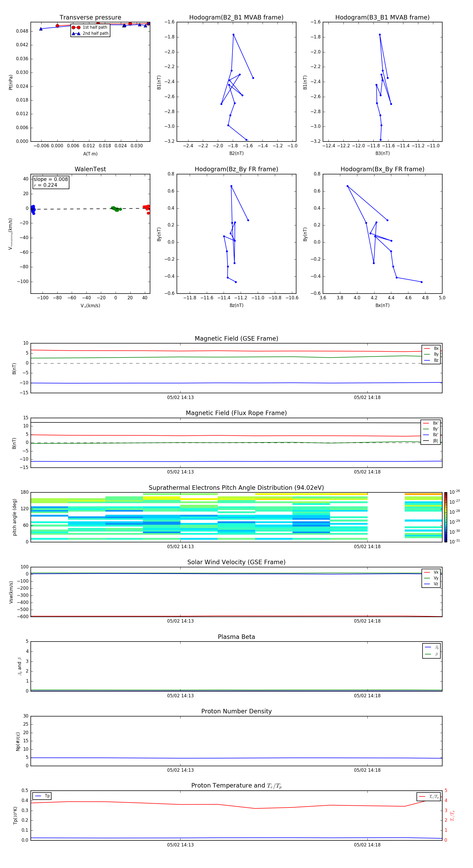This screenshot has width=473, height=868.
Task: Select Bx in the GSE magnetic field legend
Action: (x=431, y=349)
